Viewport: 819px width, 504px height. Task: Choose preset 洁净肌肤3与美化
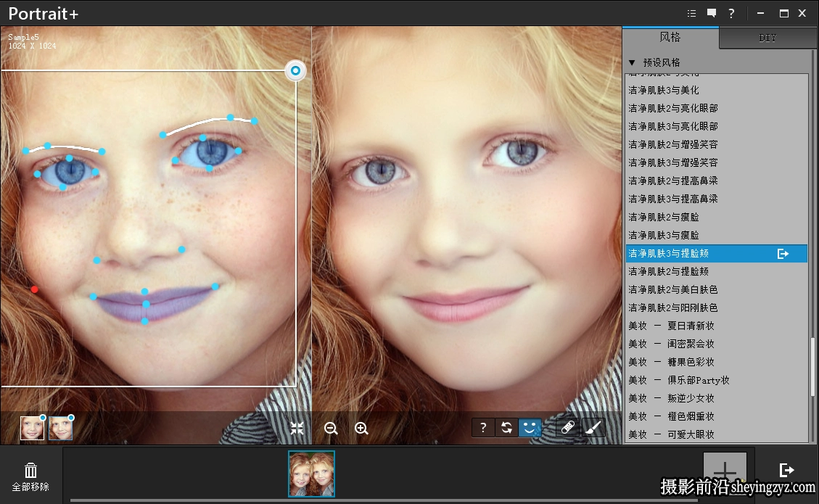(x=717, y=91)
